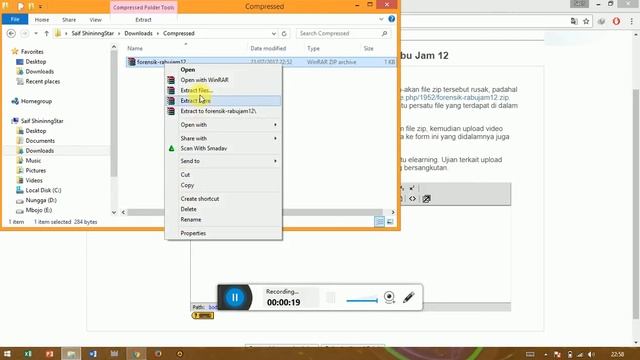Open file Properties
The height and width of the screenshot is (360, 640).
(x=193, y=233)
